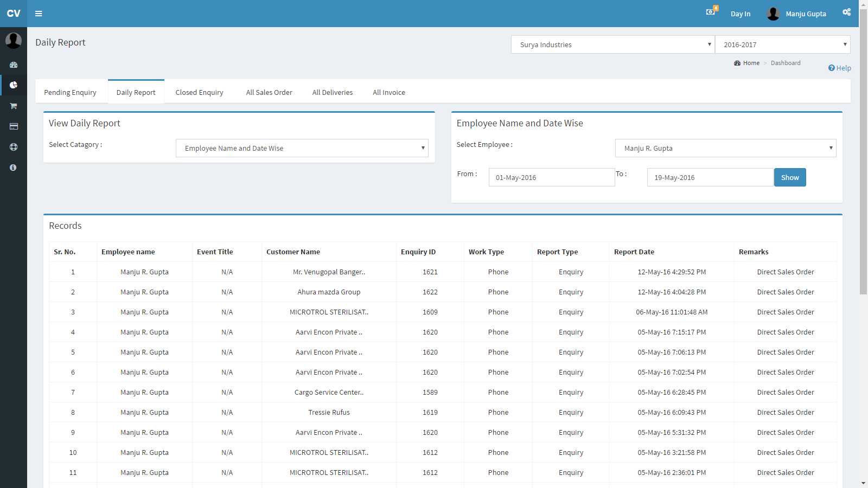Open the shopping cart icon in sidebar

coord(14,106)
